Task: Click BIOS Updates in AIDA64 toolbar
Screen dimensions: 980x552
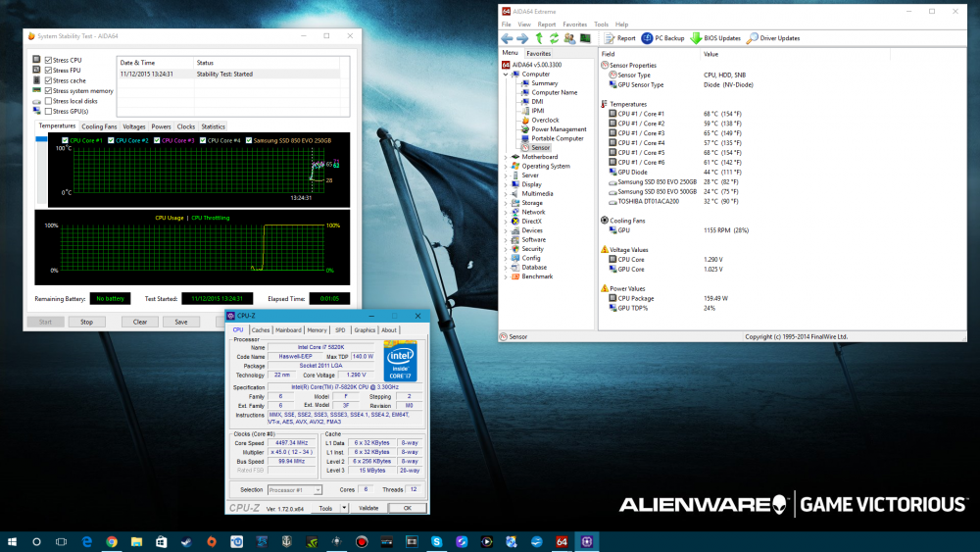Action: [x=715, y=38]
